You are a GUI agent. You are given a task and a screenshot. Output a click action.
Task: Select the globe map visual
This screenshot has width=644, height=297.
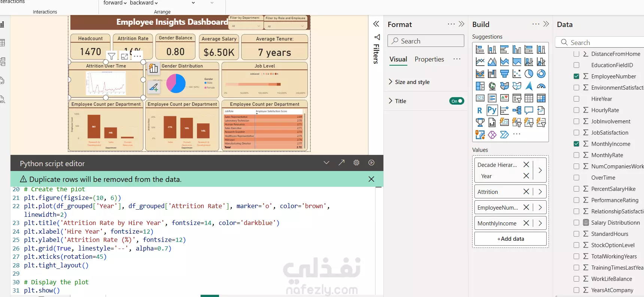pyautogui.click(x=492, y=86)
